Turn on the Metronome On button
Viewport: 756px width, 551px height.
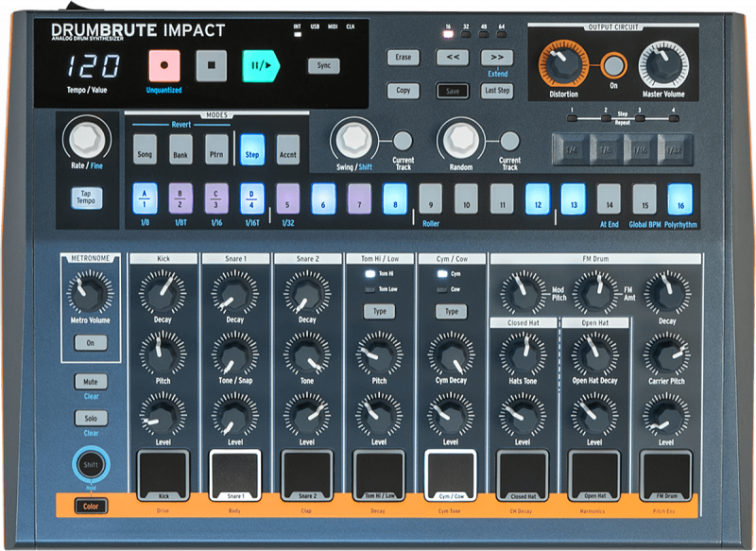(x=91, y=343)
